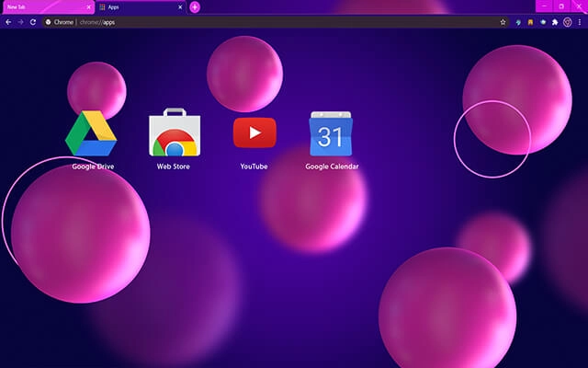
Task: Click the YouTube label text
Action: coord(254,167)
